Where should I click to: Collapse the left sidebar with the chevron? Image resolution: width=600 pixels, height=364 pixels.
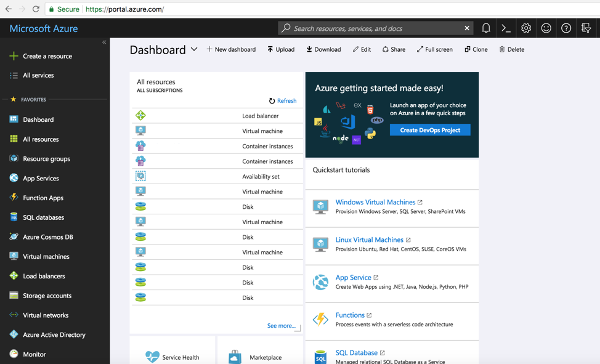click(x=103, y=42)
